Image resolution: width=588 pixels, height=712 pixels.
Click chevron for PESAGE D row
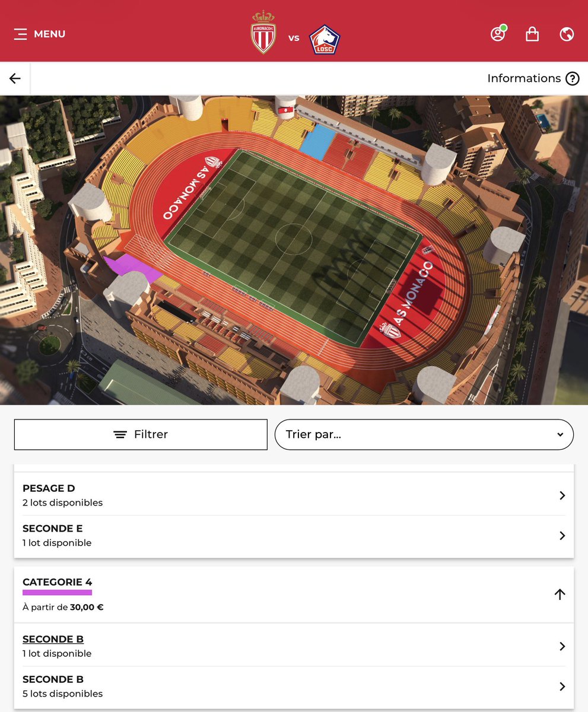562,495
